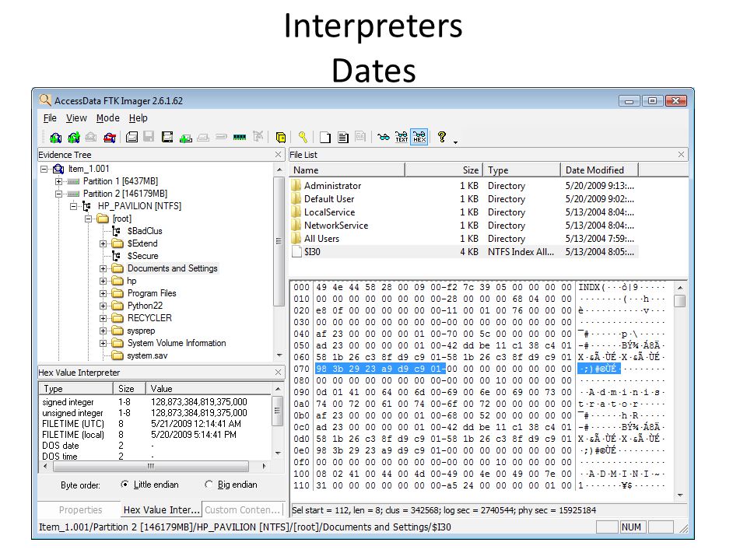747x560 pixels.
Task: Click the magnifier application icon in title bar
Action: (x=45, y=100)
